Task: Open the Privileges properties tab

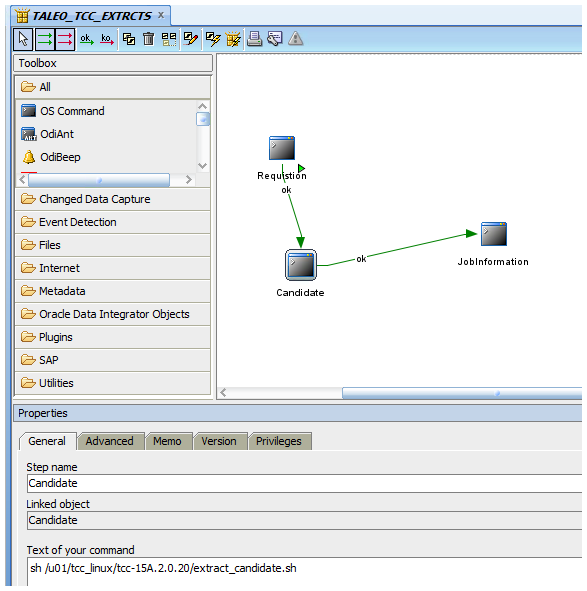Action: point(279,441)
